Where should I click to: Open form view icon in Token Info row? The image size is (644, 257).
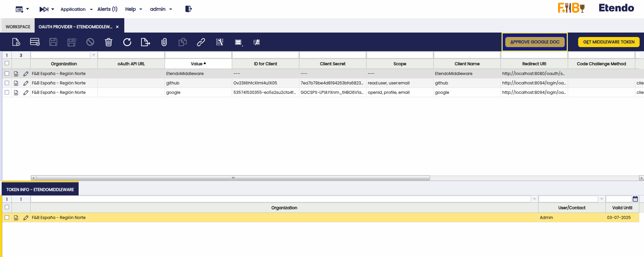coord(16,218)
